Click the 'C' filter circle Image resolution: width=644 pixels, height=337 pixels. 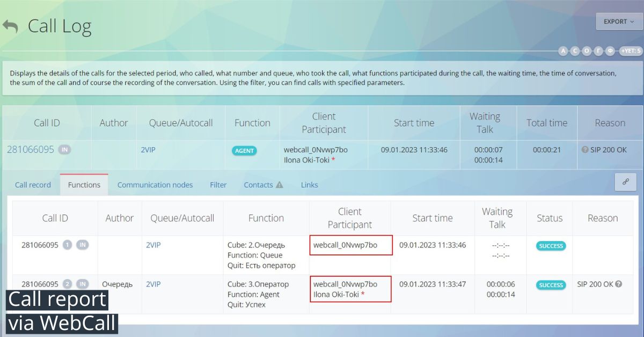click(575, 51)
